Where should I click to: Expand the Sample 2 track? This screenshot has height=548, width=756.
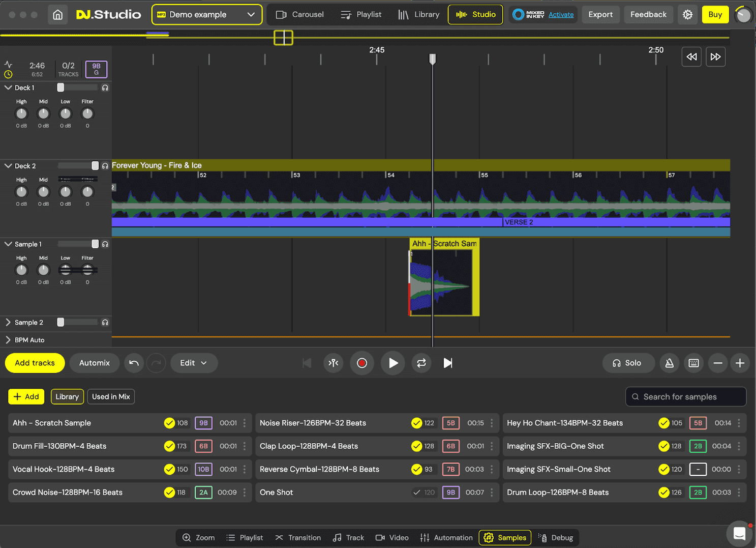tap(8, 323)
